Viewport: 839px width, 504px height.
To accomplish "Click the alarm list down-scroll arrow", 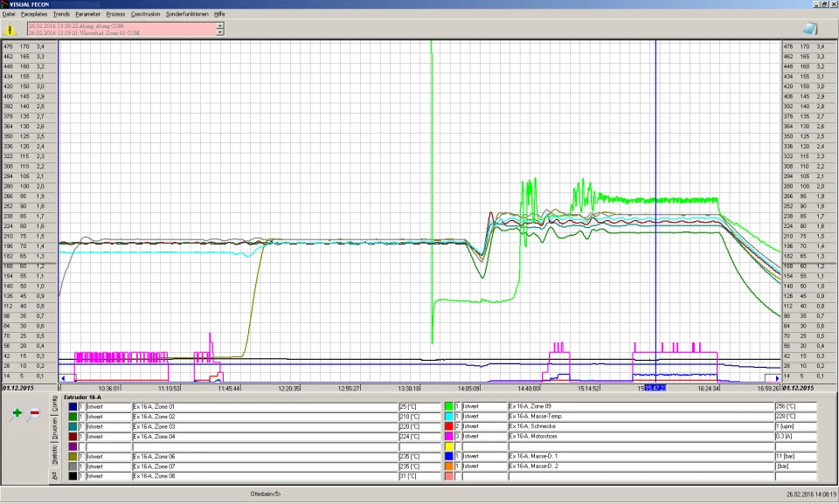I will tap(219, 33).
